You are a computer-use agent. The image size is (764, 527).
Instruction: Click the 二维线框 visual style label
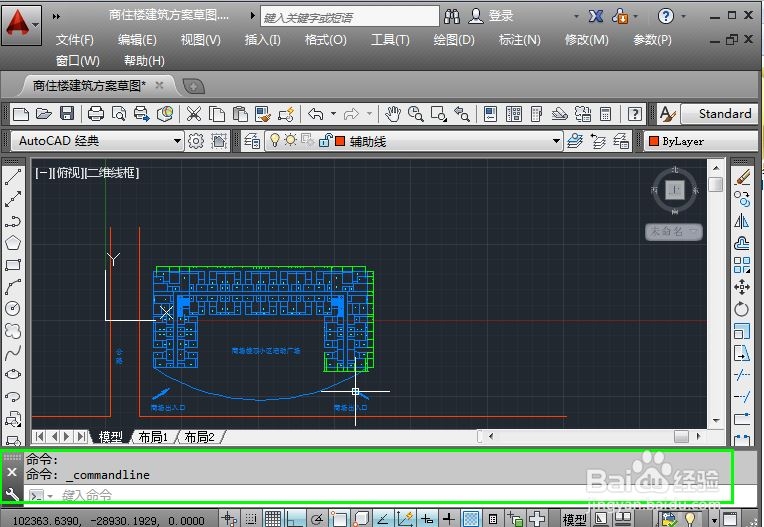coord(112,172)
